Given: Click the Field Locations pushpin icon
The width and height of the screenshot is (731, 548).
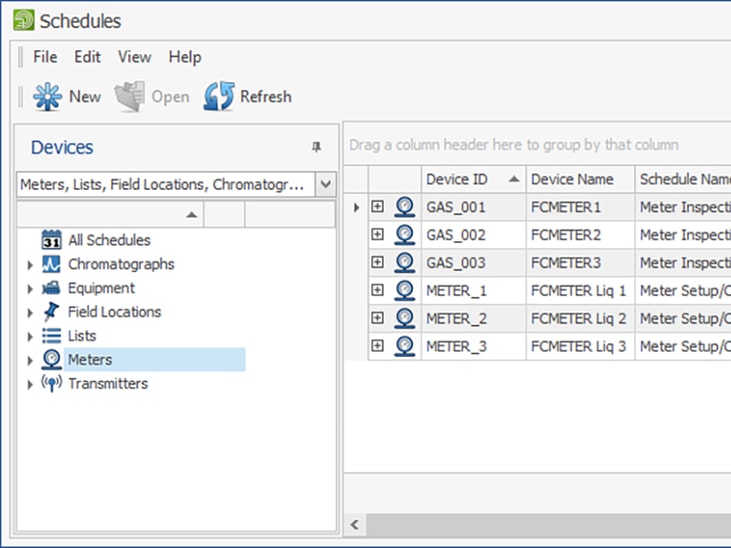Looking at the screenshot, I should (51, 312).
